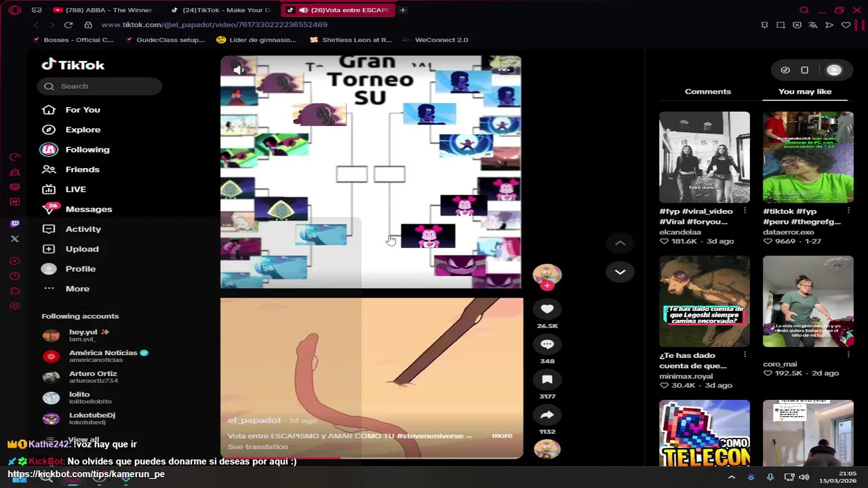Open the elcandelaa dancing video thumbnail
868x488 pixels.
705,157
